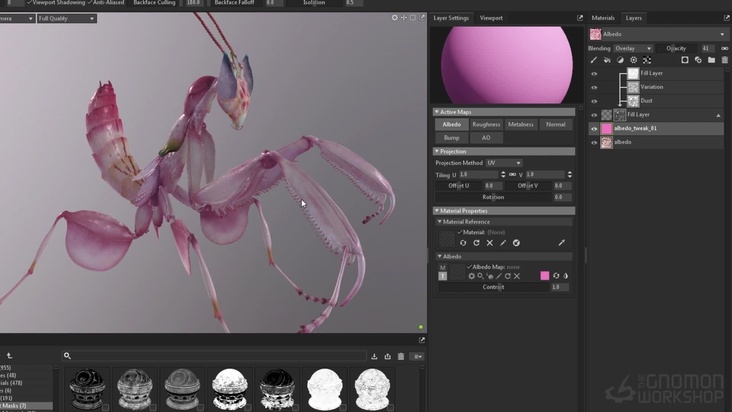Image resolution: width=732 pixels, height=412 pixels.
Task: Click the gear icon under Albedo Map
Action: click(x=471, y=276)
